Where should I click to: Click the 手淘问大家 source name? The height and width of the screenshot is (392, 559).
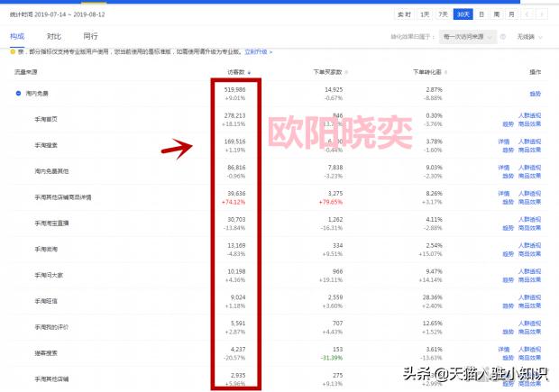click(49, 276)
